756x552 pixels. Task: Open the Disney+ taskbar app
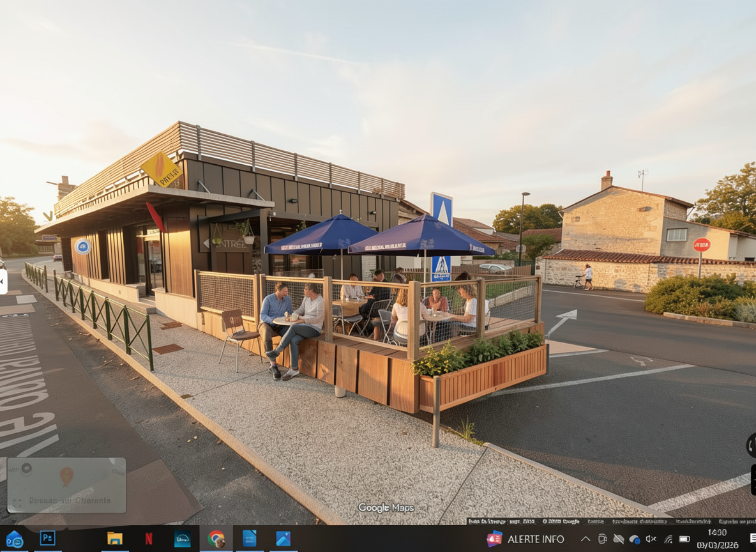(183, 539)
